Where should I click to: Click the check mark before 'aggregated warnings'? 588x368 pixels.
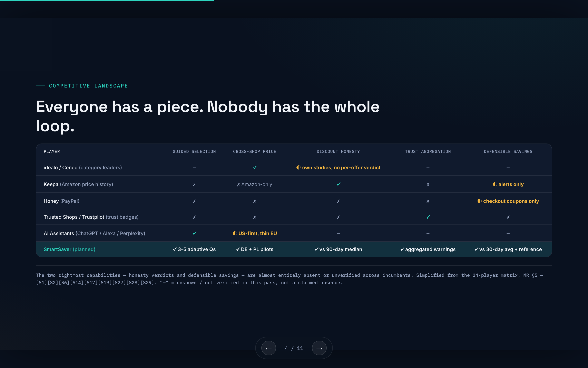point(402,249)
